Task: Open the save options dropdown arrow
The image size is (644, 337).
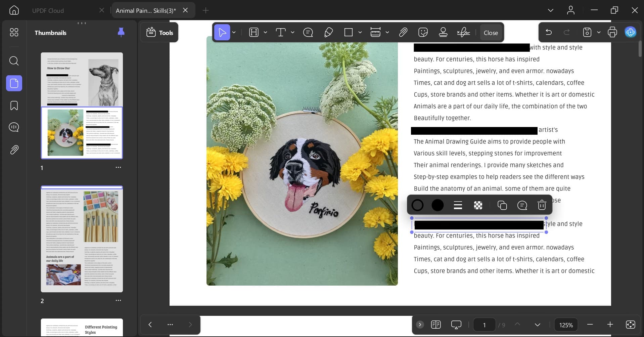Action: 599,33
